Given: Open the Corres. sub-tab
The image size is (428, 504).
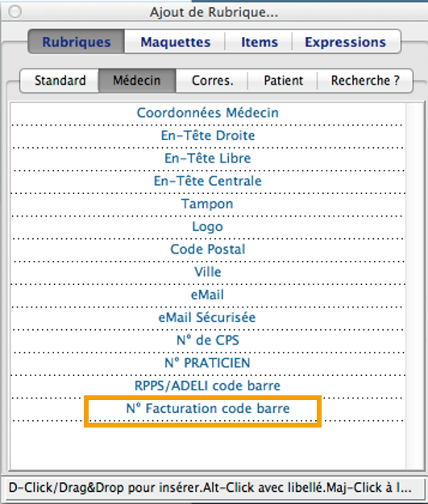Looking at the screenshot, I should pos(212,81).
